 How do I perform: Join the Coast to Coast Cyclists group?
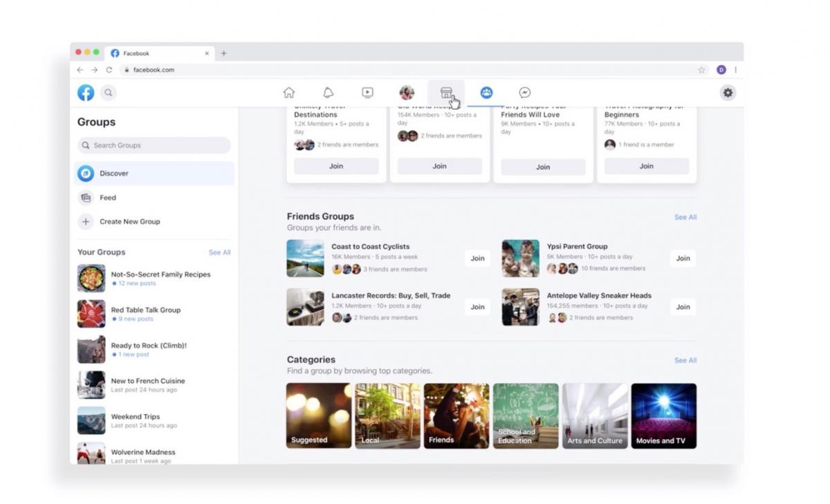coord(477,258)
